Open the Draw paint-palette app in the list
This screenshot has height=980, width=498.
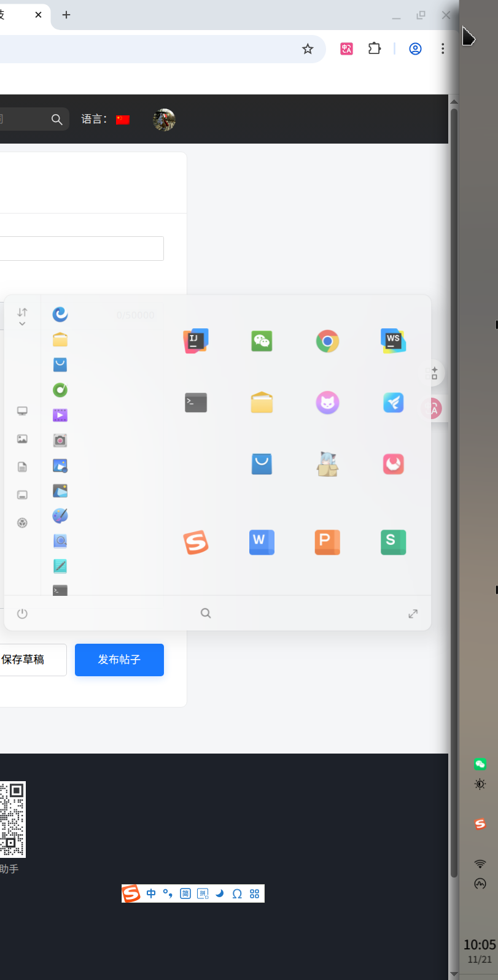pos(60,515)
